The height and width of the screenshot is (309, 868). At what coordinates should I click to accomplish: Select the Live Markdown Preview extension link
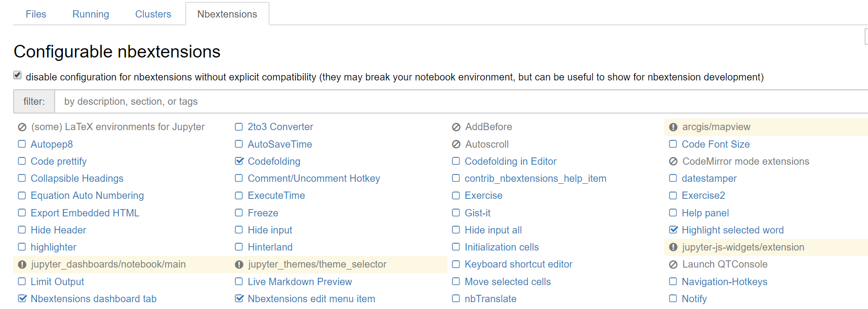[x=300, y=282]
